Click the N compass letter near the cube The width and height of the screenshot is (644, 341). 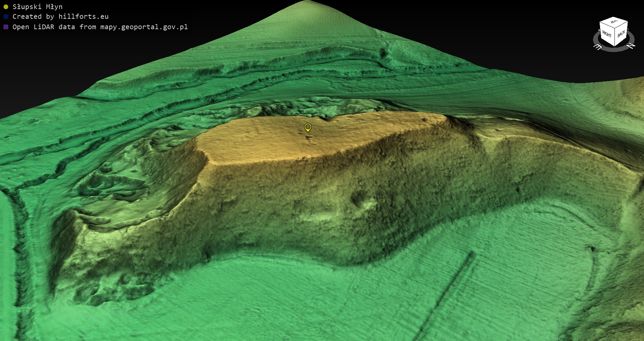tap(631, 46)
